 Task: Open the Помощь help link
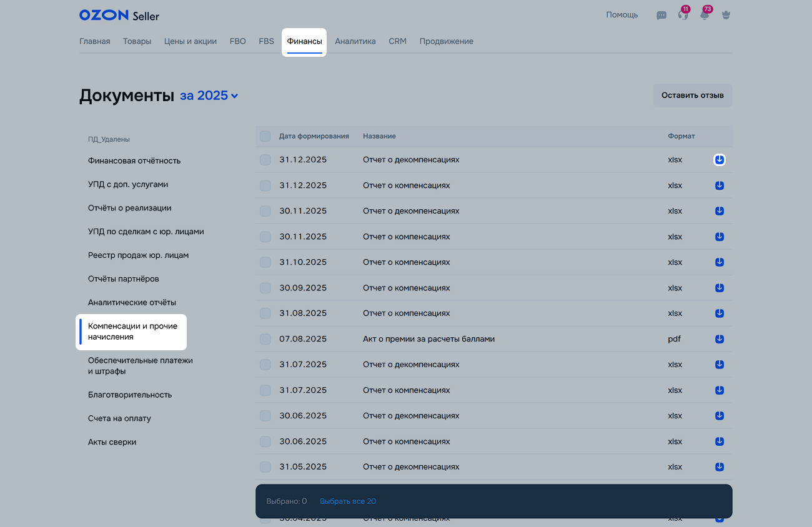point(622,15)
